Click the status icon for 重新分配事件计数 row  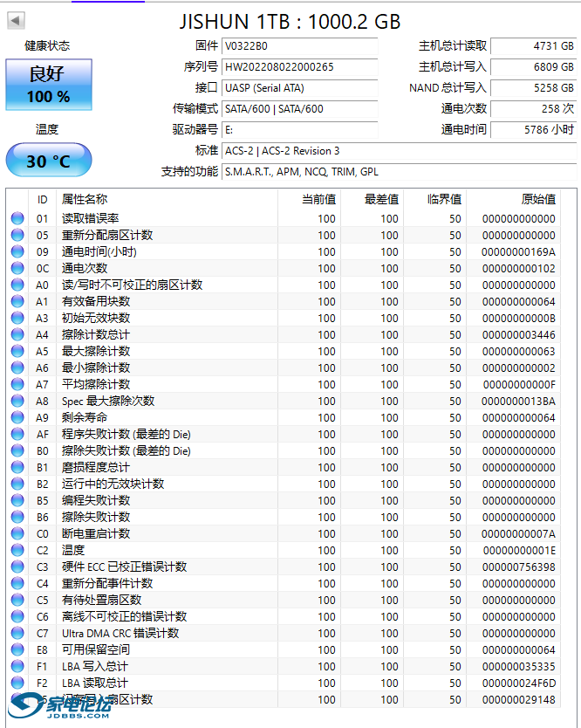coord(17,583)
